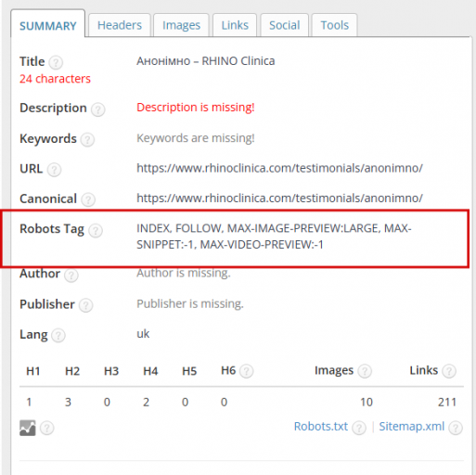Click the help icon after Robots.txt
The width and height of the screenshot is (476, 475).
[x=359, y=428]
